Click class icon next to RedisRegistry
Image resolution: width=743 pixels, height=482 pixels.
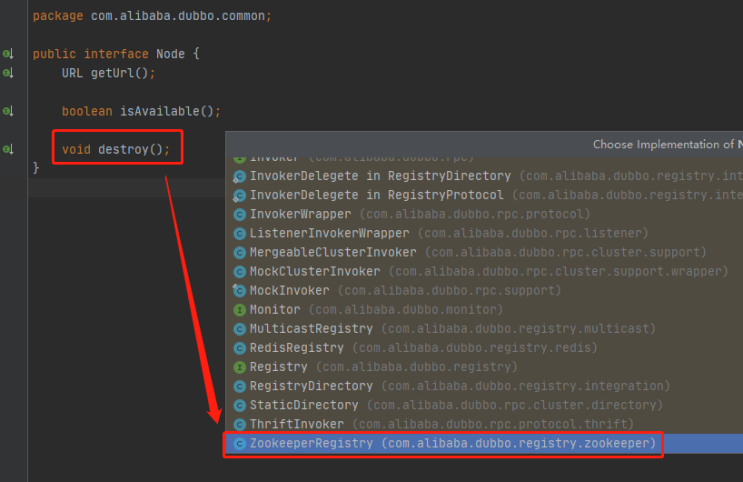tap(239, 348)
